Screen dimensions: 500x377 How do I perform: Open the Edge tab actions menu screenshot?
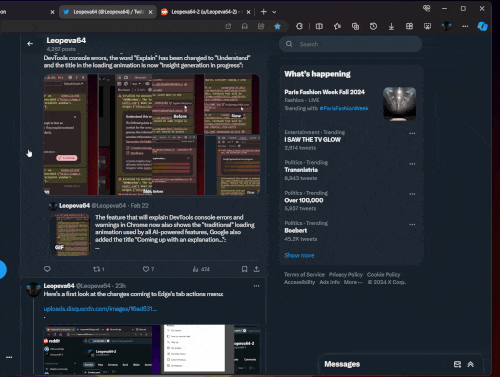tap(152, 349)
